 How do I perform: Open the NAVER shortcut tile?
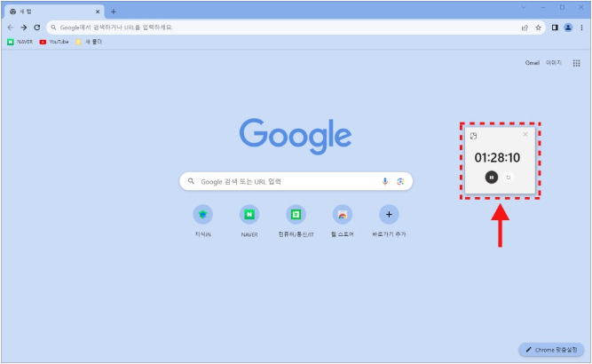pyautogui.click(x=249, y=214)
